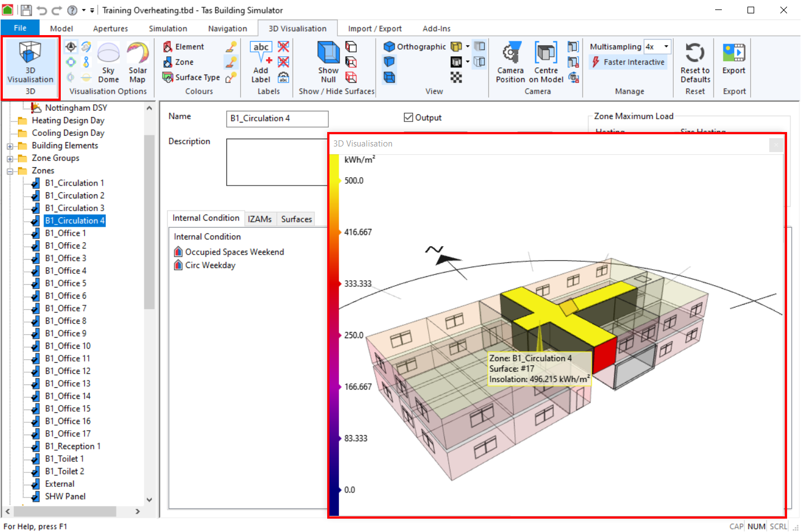
Task: Toggle the Sky Dome visualisation
Action: coord(108,62)
